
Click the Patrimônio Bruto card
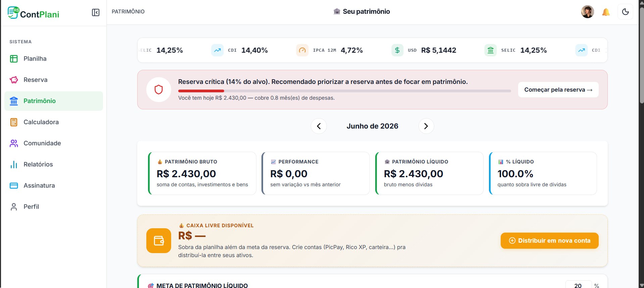(202, 173)
